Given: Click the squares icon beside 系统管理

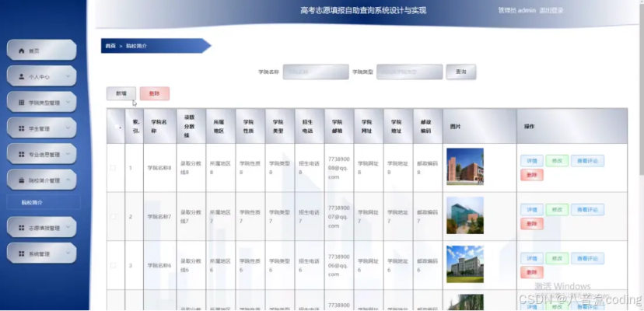Looking at the screenshot, I should pyautogui.click(x=22, y=254).
